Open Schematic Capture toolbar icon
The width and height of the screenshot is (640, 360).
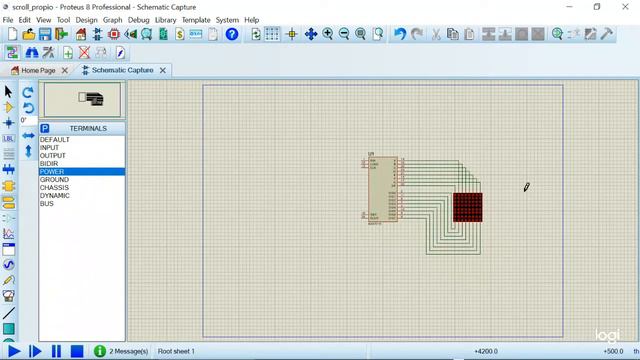click(x=98, y=34)
